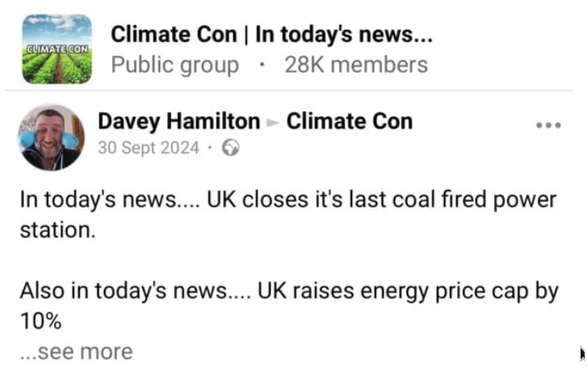Click the '30 Sept 2024' post timestamp
This screenshot has height=382, width=588.
point(148,148)
